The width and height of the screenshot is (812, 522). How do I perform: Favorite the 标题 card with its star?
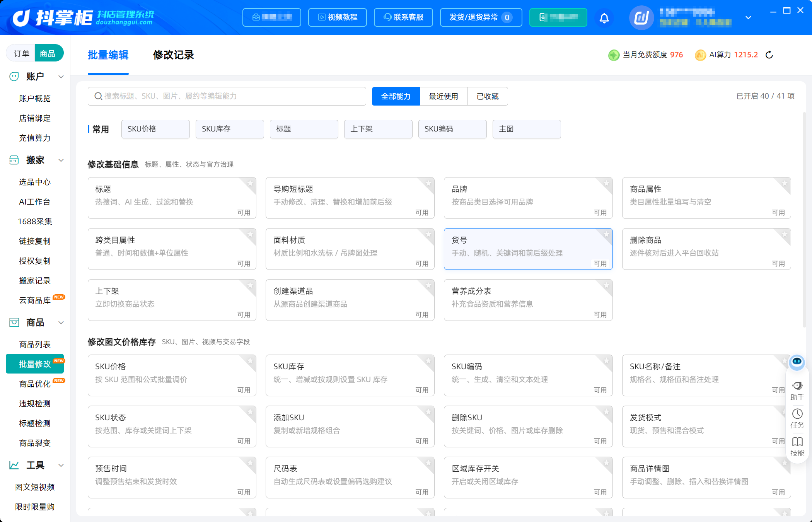(x=250, y=183)
